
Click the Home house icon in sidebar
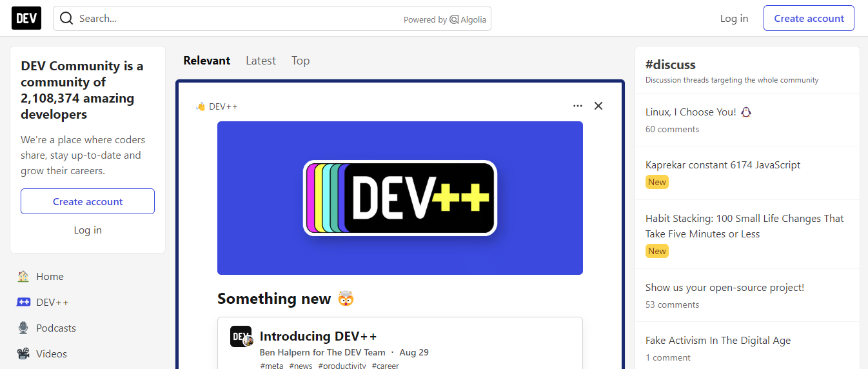pyautogui.click(x=23, y=276)
